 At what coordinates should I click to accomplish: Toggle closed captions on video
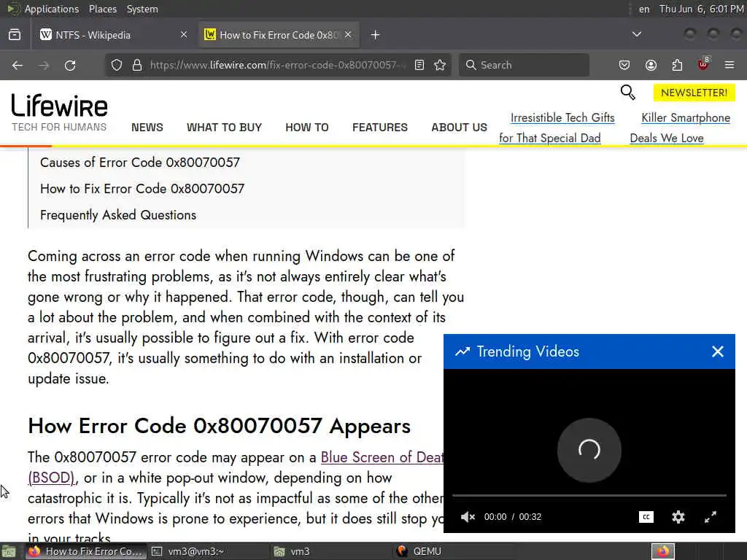pyautogui.click(x=646, y=517)
